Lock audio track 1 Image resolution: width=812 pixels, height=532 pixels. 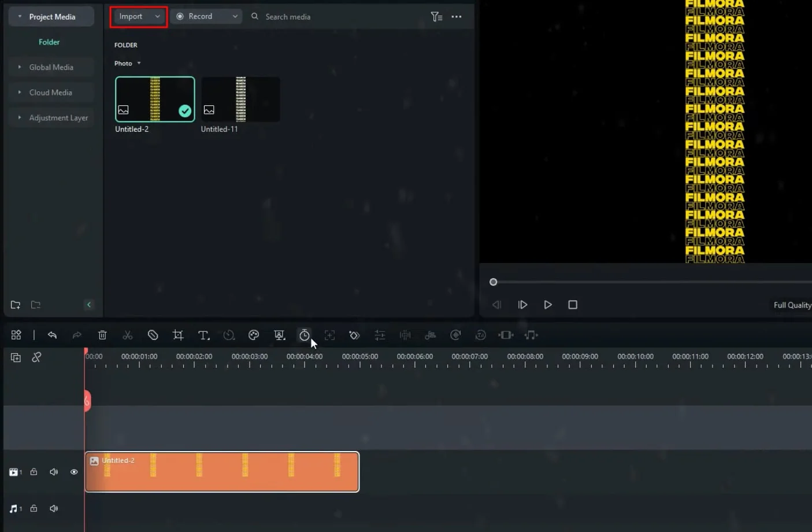tap(34, 508)
